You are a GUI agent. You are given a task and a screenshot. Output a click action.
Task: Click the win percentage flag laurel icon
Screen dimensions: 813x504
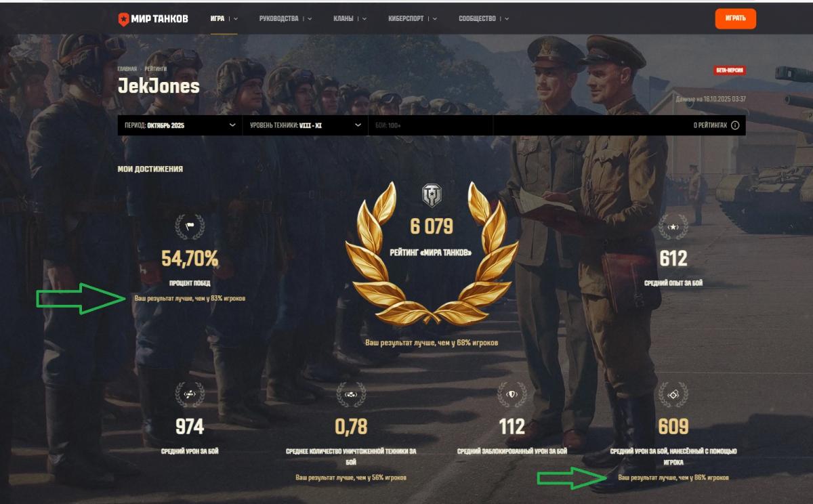(190, 227)
